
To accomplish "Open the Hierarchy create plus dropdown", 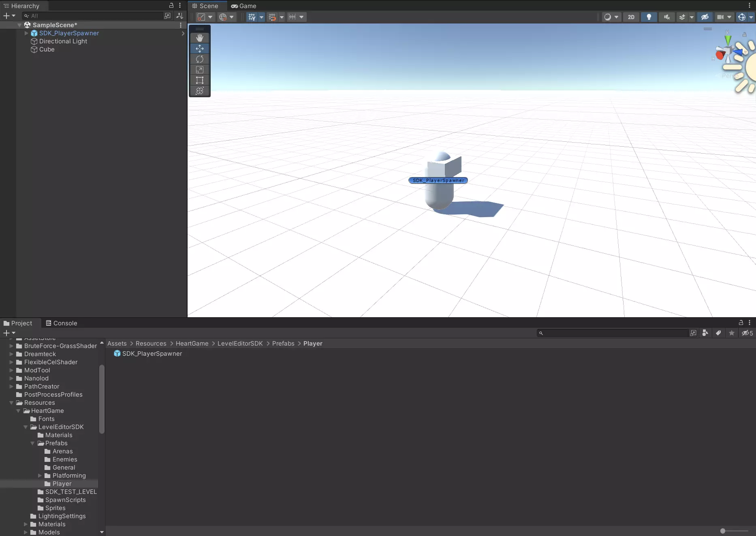I will (x=9, y=16).
